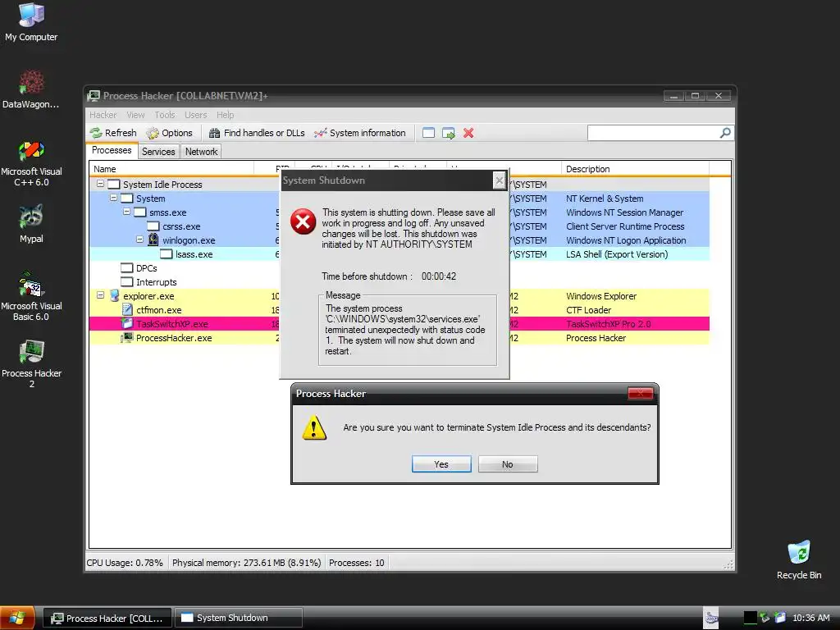Open Microsoft Visual Basic 6.0 desktop icon

(x=31, y=297)
